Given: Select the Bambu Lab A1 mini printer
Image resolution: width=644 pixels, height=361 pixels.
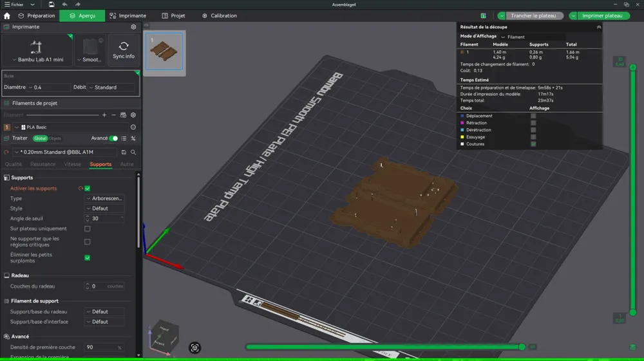Looking at the screenshot, I should (x=37, y=50).
